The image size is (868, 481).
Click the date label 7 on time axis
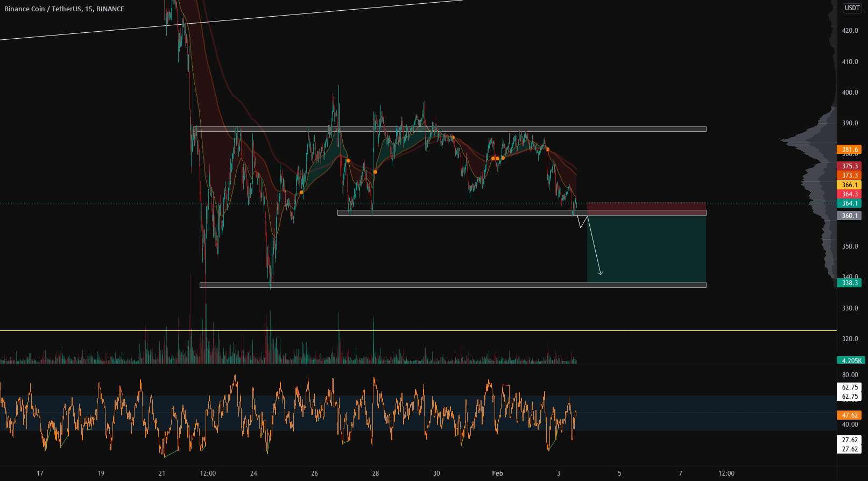tap(680, 473)
